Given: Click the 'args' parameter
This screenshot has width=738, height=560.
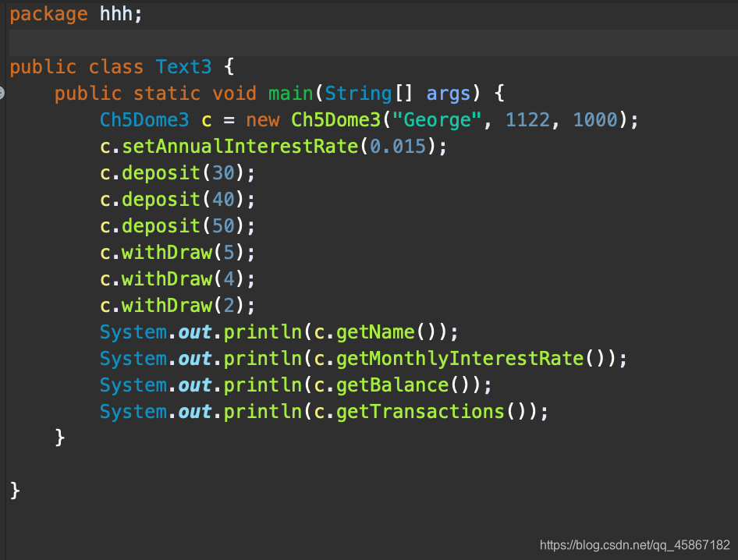Looking at the screenshot, I should (x=448, y=94).
